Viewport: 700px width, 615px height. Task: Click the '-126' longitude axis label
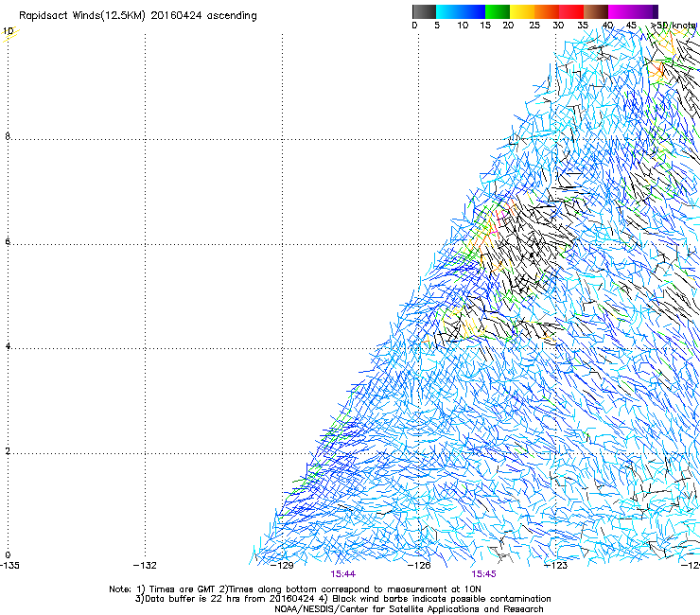tap(419, 566)
